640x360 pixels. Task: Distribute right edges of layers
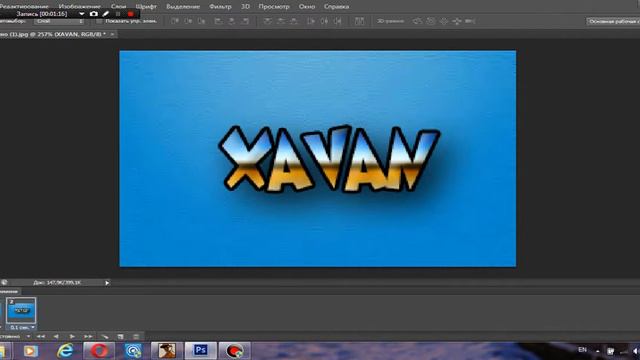(x=338, y=21)
